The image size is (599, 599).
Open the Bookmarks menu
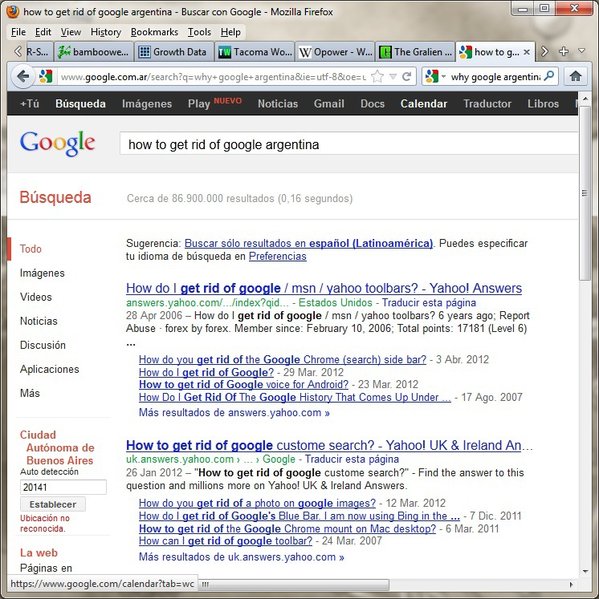click(x=154, y=32)
